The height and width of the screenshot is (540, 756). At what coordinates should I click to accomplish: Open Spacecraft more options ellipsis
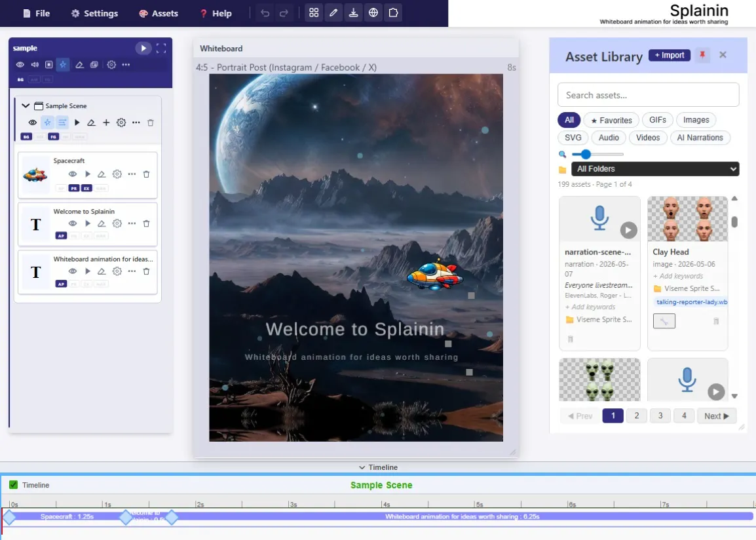132,174
